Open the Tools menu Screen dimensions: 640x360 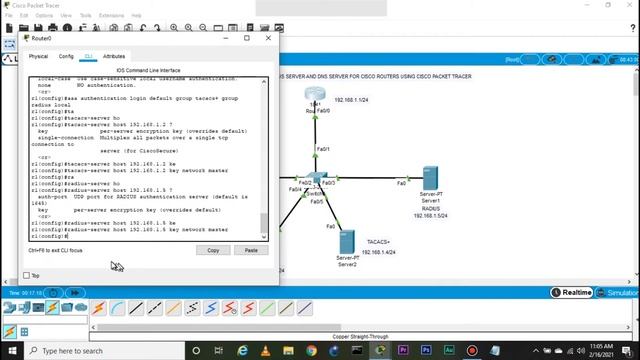pyautogui.click(x=85, y=16)
